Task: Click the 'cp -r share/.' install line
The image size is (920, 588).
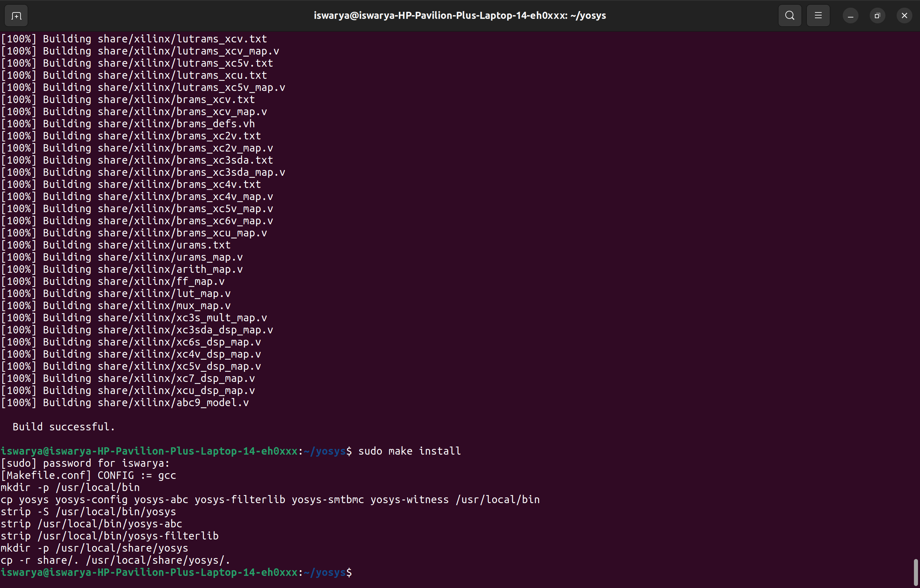Action: [x=114, y=560]
